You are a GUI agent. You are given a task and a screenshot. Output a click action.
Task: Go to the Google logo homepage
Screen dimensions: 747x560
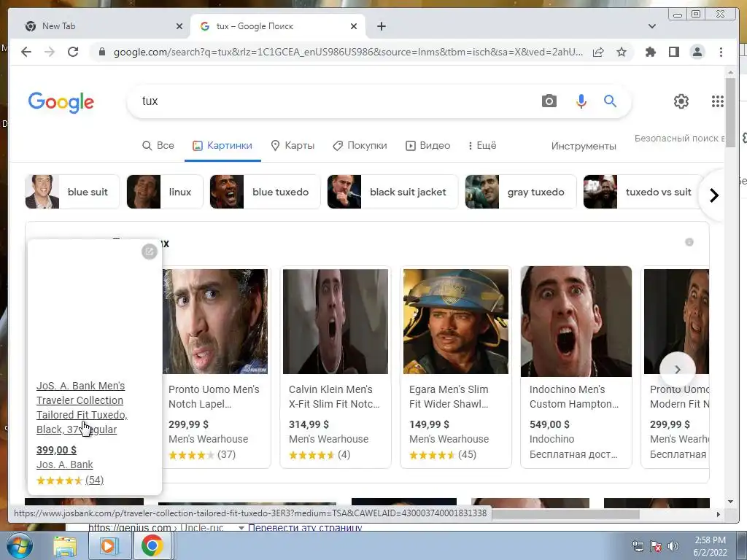coord(61,102)
